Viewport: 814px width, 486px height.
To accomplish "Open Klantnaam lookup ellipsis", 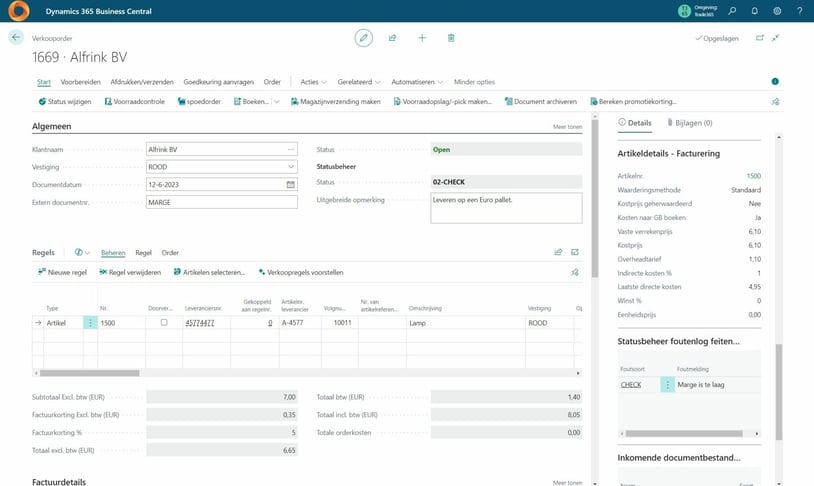I will pyautogui.click(x=291, y=150).
